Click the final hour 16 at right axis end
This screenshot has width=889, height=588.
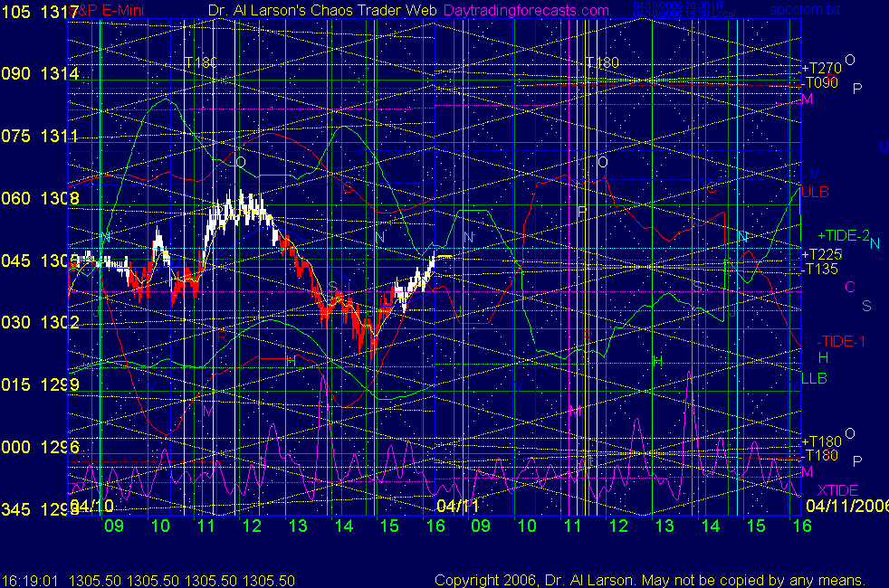[x=802, y=526]
